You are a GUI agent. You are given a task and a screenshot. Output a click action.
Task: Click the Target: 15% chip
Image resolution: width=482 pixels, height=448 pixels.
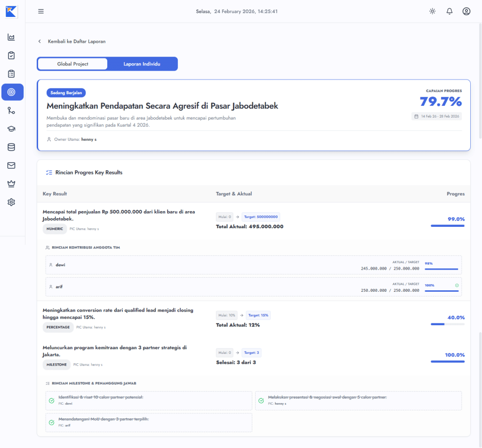(258, 315)
